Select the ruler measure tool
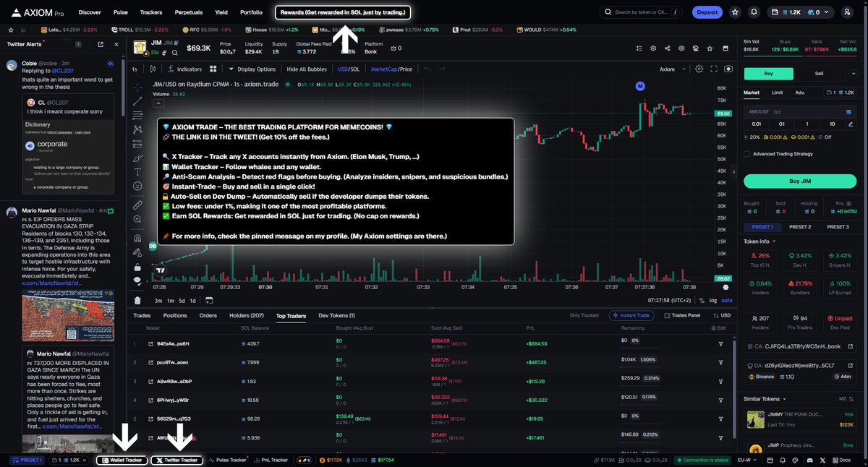The image size is (868, 467). 137,205
